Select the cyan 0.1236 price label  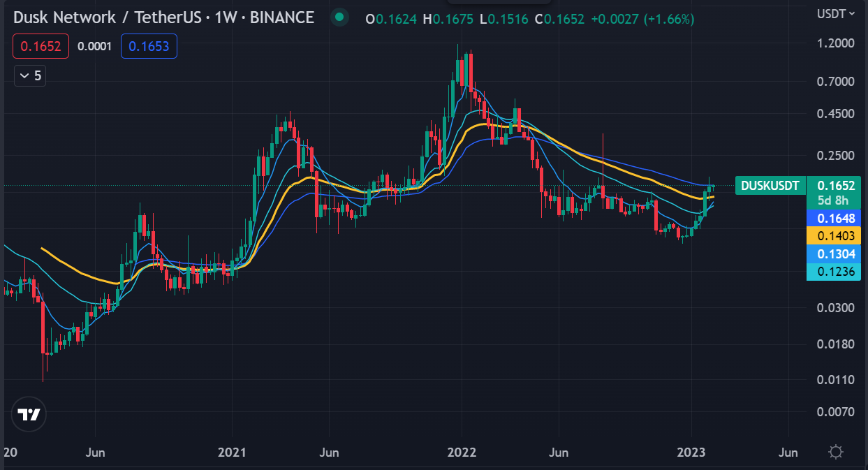tap(835, 272)
